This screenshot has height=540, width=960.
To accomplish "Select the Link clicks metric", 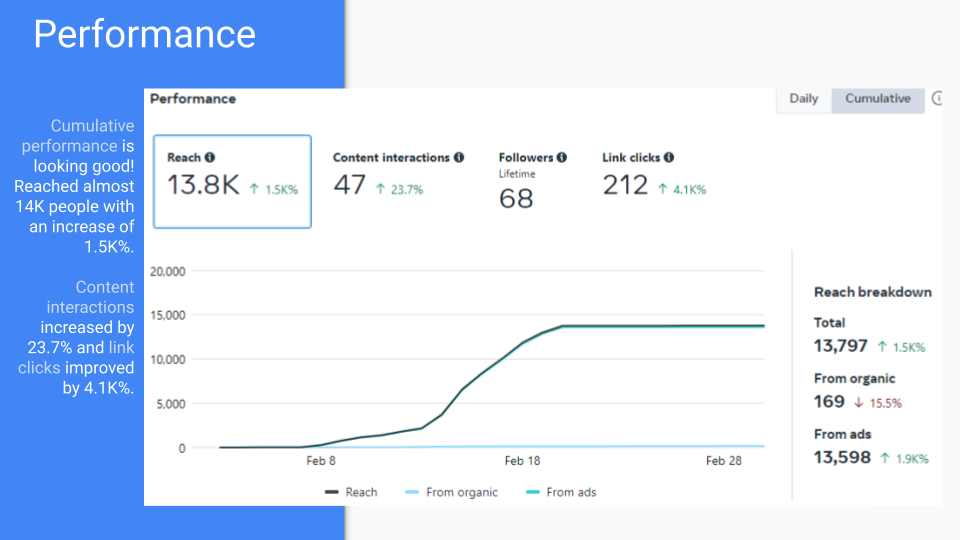I will pos(653,175).
